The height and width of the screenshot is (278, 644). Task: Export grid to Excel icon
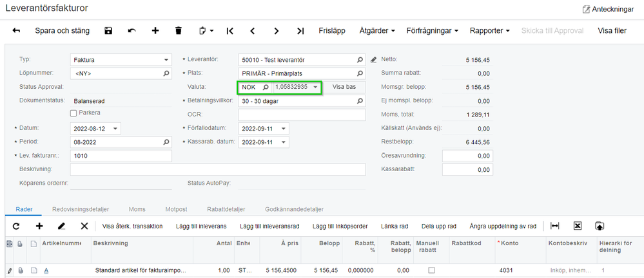[x=577, y=226]
